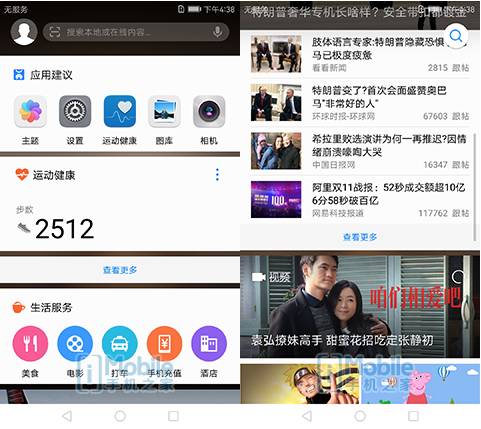Play the video 袁弘撩妹高手
The height and width of the screenshot is (429, 481).
[x=360, y=307]
